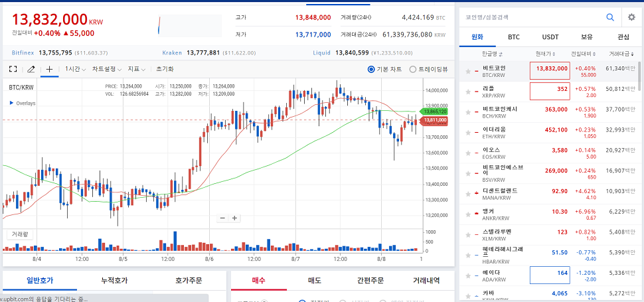Switch to the BTC market tab

click(x=514, y=37)
